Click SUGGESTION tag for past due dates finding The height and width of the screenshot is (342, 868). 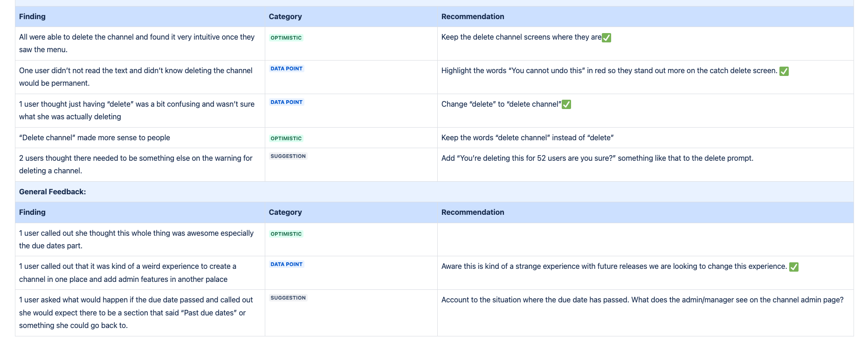288,298
